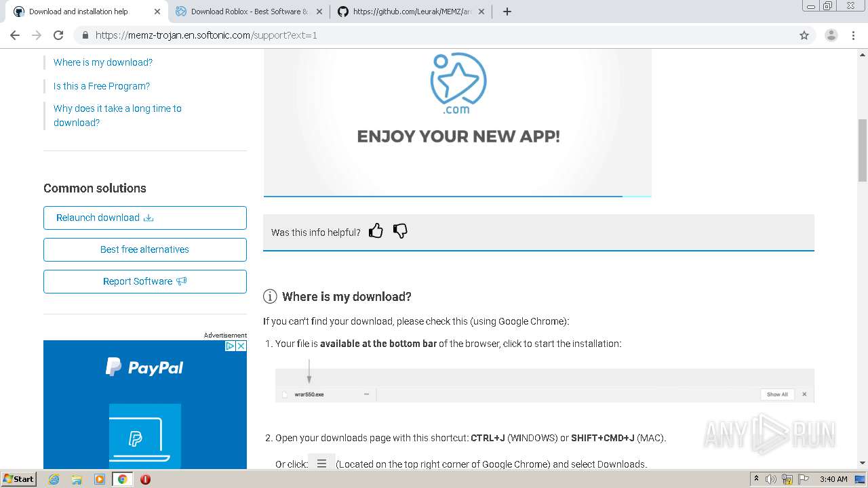The image size is (868, 488).
Task: Show hidden system tray icons
Action: [756, 479]
